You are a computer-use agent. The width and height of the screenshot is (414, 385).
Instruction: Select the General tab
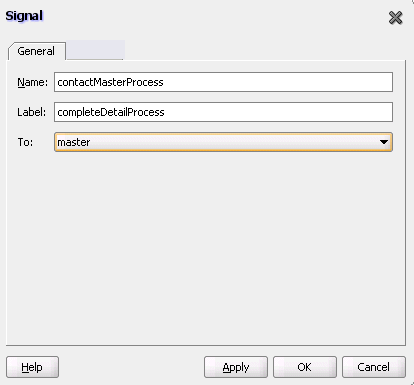[x=36, y=51]
